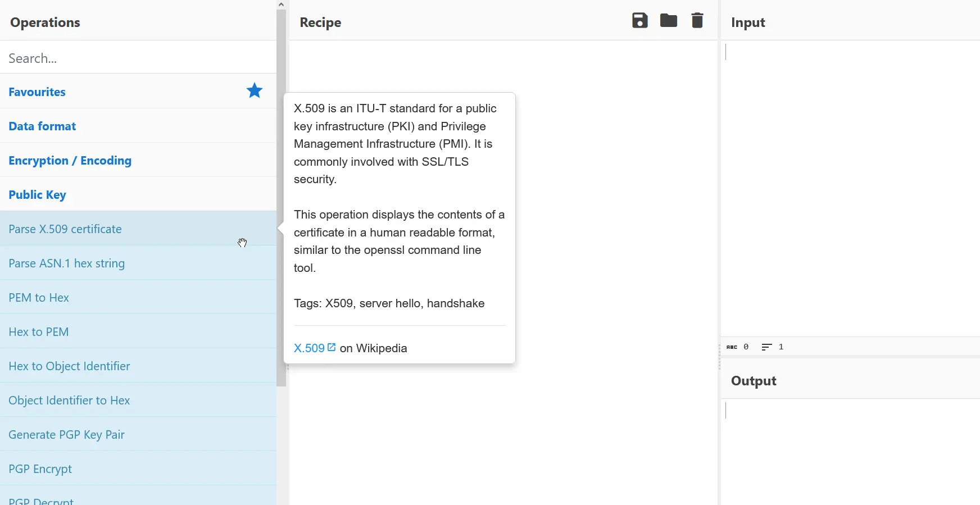Click the operations Search input field
980x505 pixels.
point(138,58)
